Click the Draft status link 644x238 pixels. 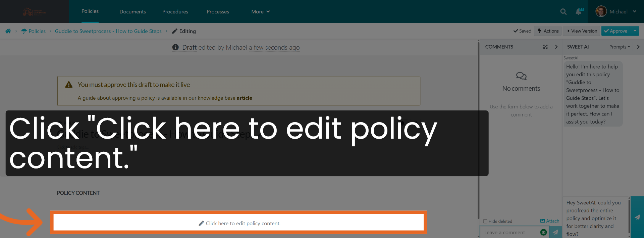189,48
